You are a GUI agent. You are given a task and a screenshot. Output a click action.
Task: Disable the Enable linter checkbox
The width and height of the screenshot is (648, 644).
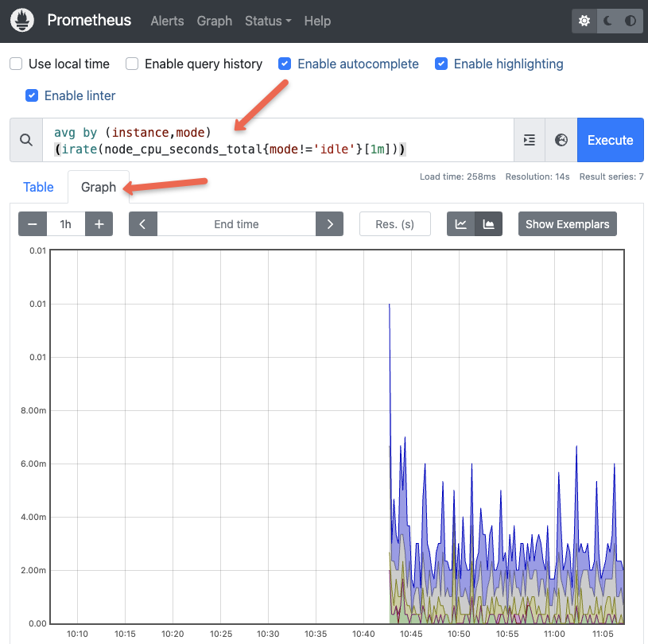(x=32, y=95)
